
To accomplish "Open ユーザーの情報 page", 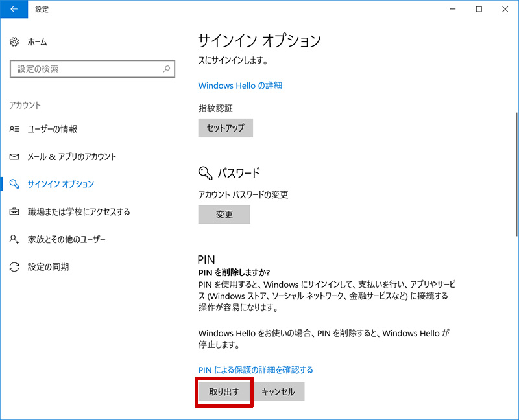I will [53, 129].
